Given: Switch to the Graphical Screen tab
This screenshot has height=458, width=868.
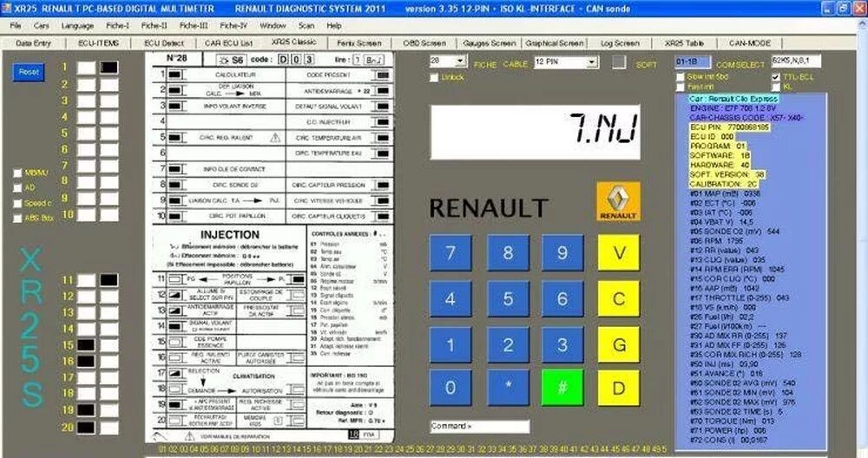Looking at the screenshot, I should coord(554,43).
